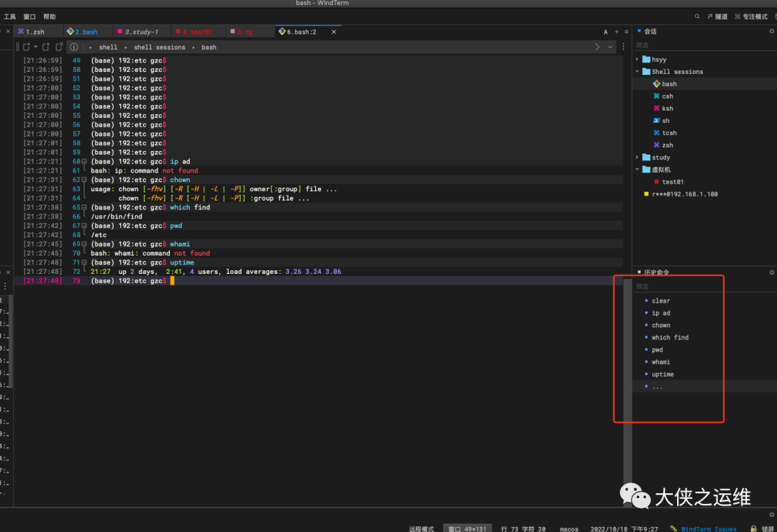Select the sh session in the tree
This screenshot has width=777, height=532.
pyautogui.click(x=704, y=121)
